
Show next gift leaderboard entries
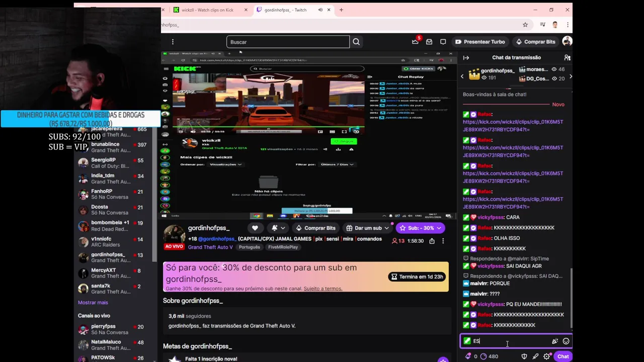(570, 76)
